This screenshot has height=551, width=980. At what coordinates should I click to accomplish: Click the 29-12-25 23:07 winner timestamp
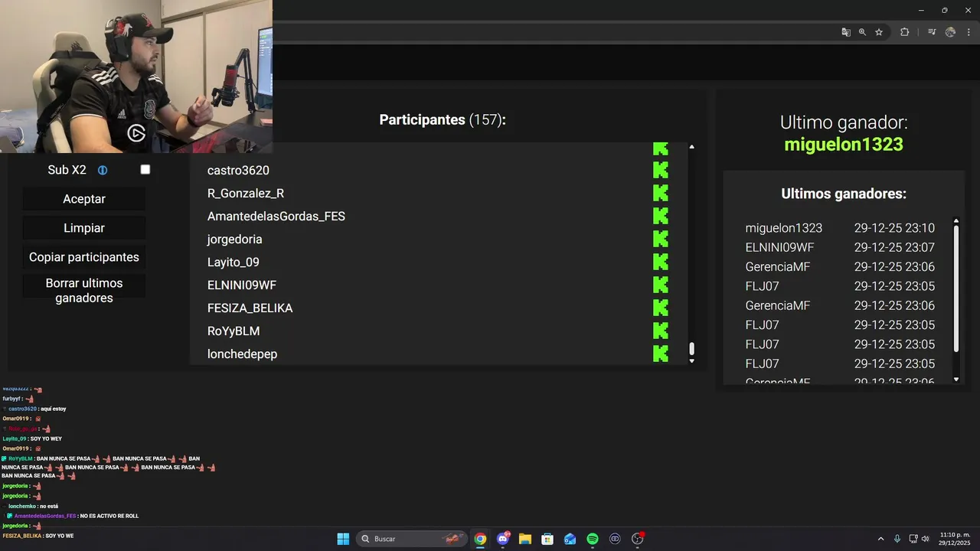(894, 247)
